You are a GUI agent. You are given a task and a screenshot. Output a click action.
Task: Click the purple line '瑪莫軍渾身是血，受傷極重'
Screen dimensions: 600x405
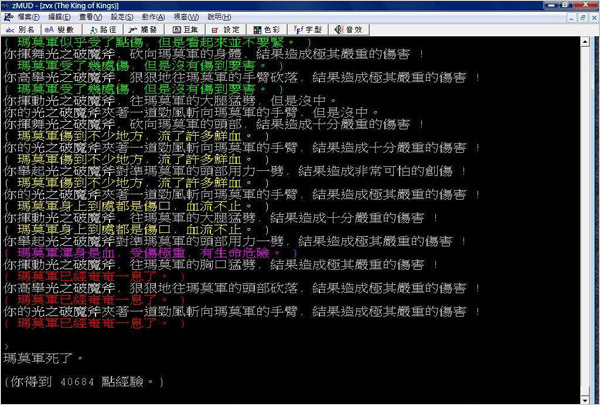(152, 253)
